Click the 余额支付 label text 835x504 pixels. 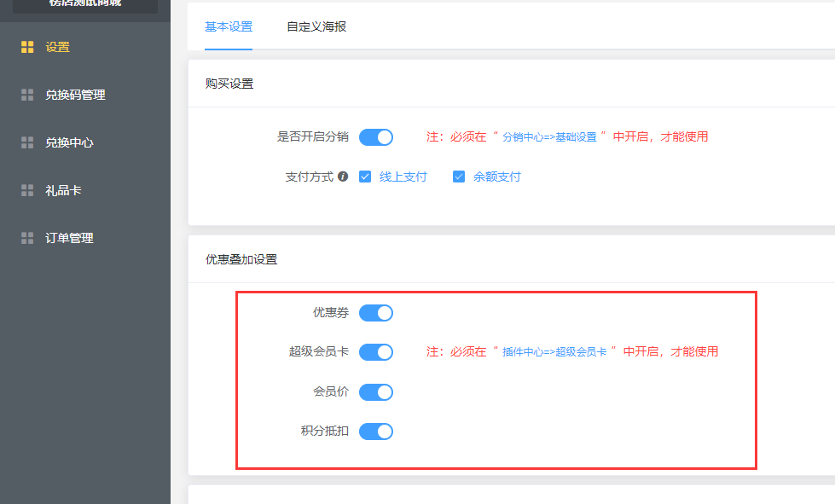point(497,177)
